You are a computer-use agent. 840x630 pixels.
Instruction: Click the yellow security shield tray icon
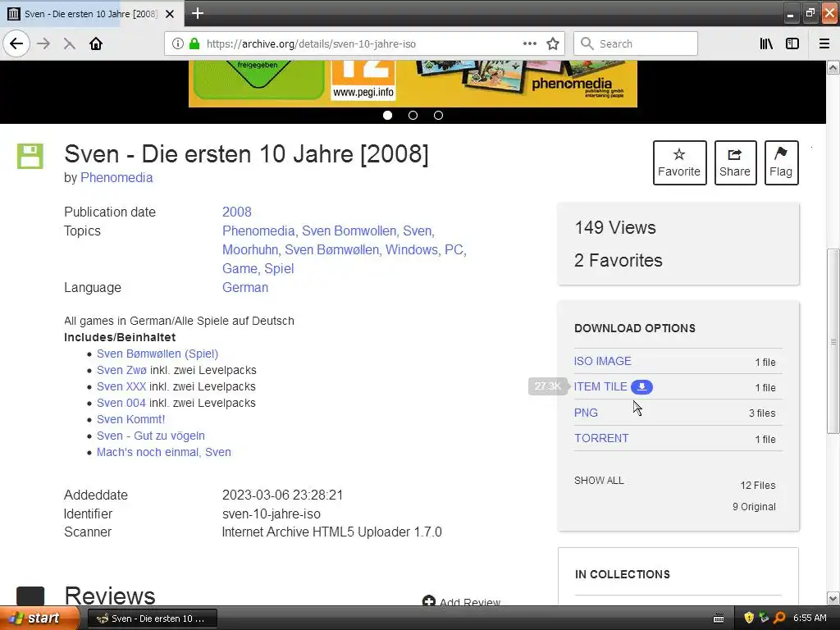tap(749, 618)
